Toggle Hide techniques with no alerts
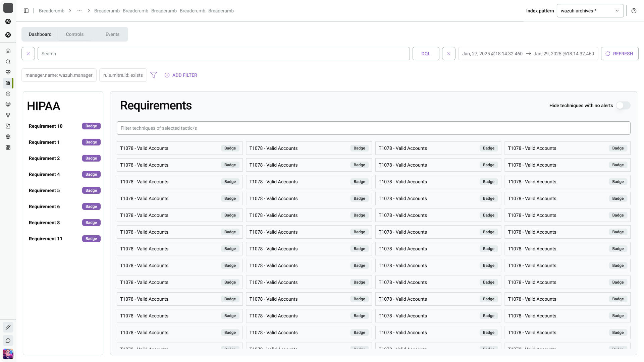644x362 pixels. 623,106
